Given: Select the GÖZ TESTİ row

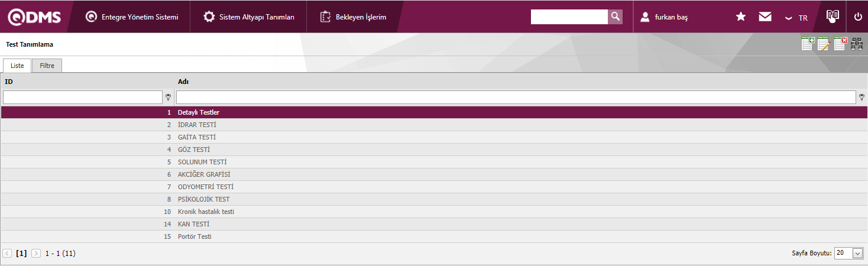Looking at the screenshot, I should click(x=434, y=150).
